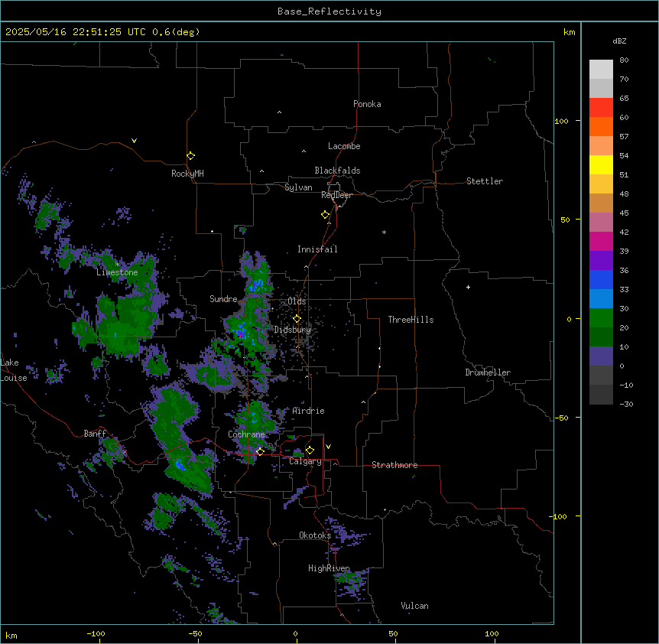Select the km unit label at bottom left
The height and width of the screenshot is (644, 659).
(11, 635)
